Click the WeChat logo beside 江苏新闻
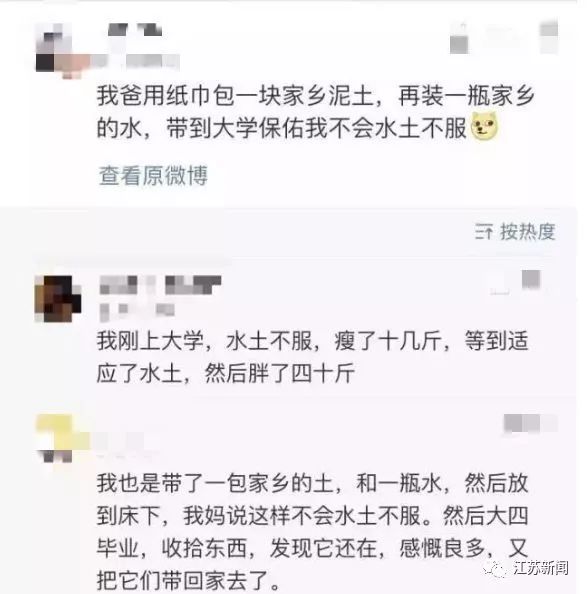The width and height of the screenshot is (587, 594). click(x=496, y=568)
